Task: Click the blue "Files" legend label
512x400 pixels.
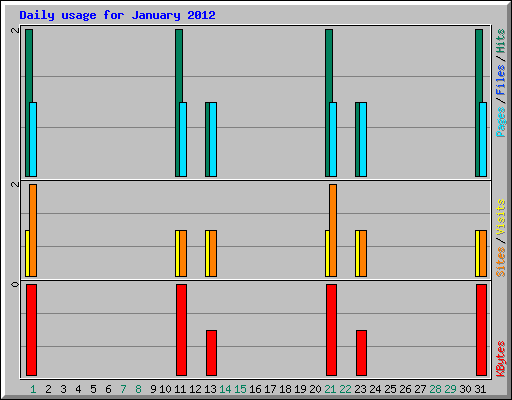Action: tap(500, 80)
